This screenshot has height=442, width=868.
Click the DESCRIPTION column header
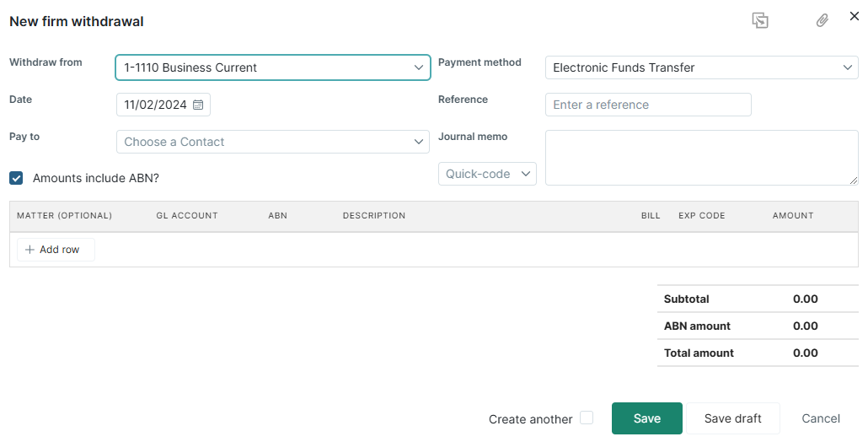[373, 215]
